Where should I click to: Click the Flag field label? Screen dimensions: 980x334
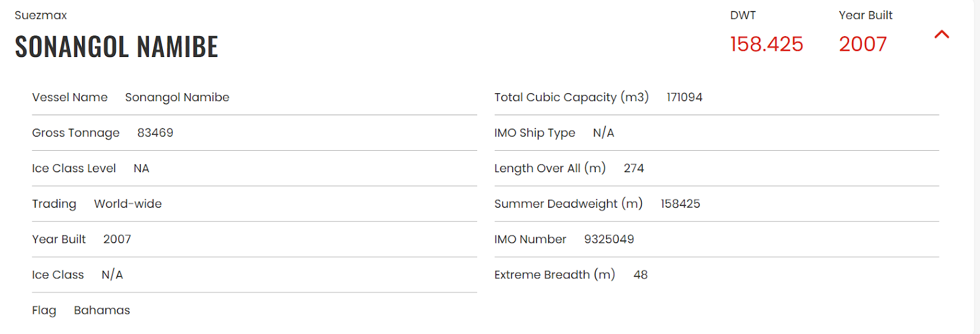(44, 311)
